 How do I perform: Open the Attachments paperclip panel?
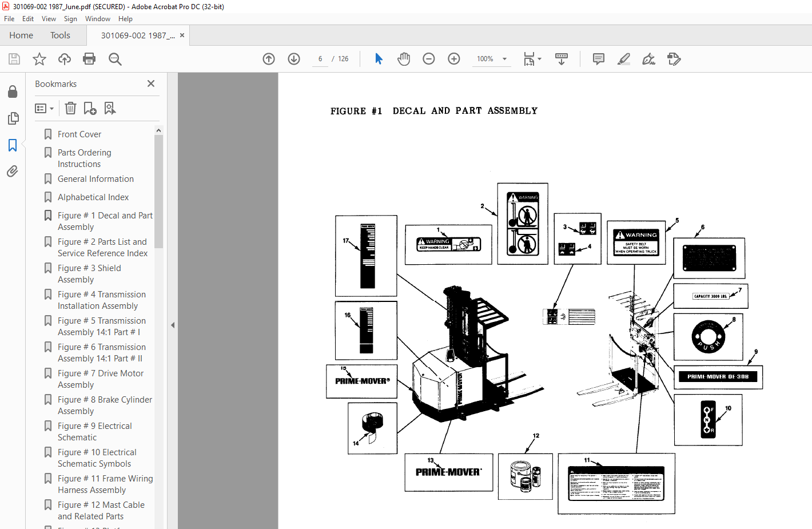(13, 171)
